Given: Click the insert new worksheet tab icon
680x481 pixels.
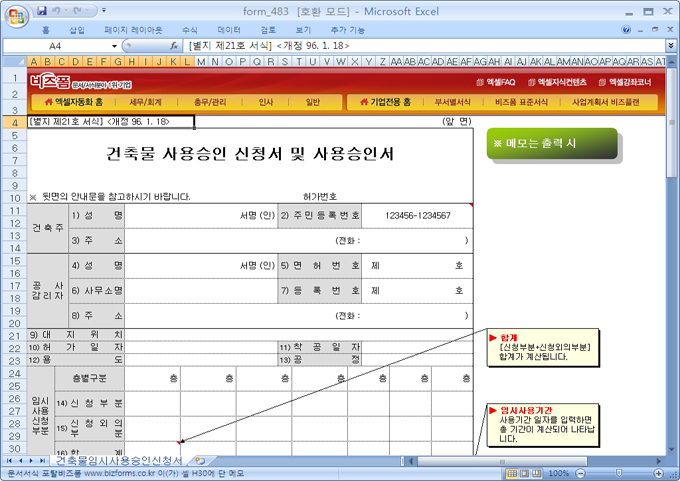Looking at the screenshot, I should pyautogui.click(x=199, y=461).
